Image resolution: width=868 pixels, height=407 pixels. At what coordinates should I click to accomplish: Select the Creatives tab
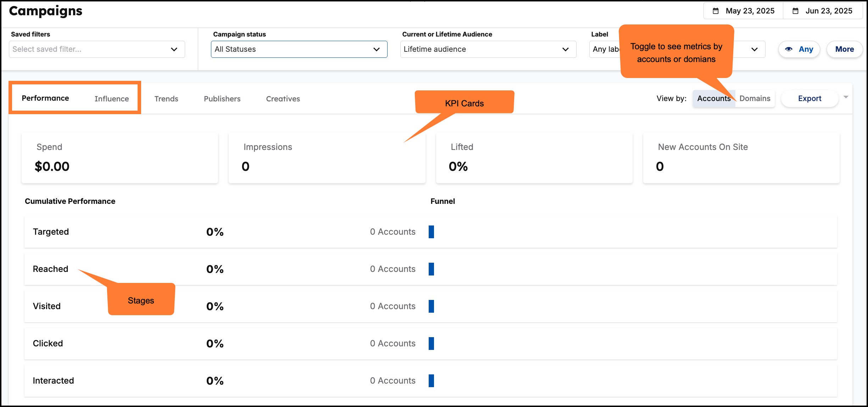tap(283, 99)
